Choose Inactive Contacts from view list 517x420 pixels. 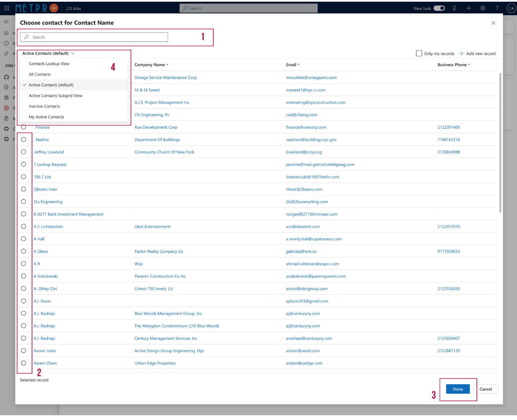click(45, 106)
